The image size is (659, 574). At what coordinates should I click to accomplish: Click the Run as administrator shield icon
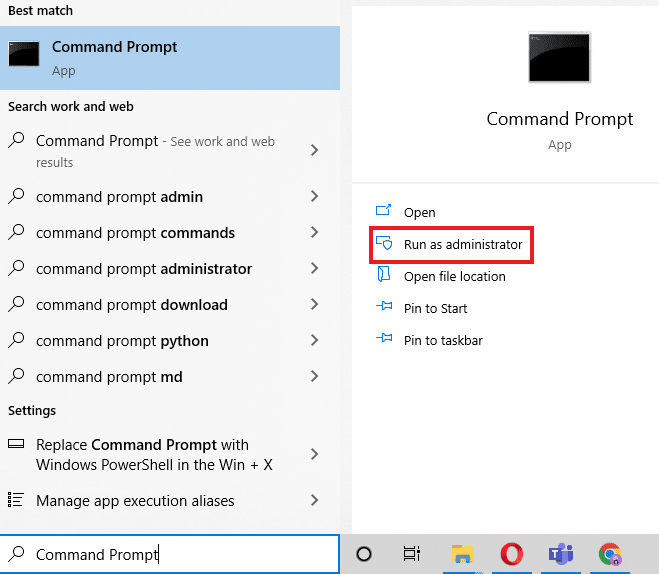384,243
